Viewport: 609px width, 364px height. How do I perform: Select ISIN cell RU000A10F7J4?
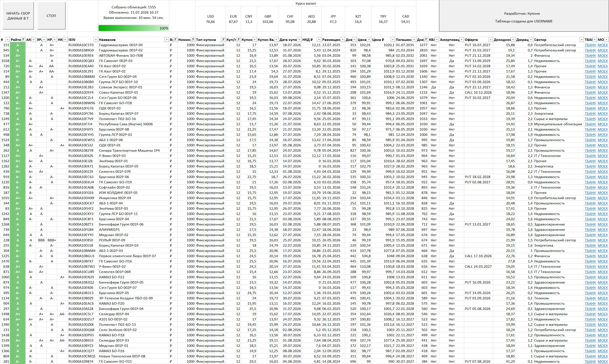(83, 124)
